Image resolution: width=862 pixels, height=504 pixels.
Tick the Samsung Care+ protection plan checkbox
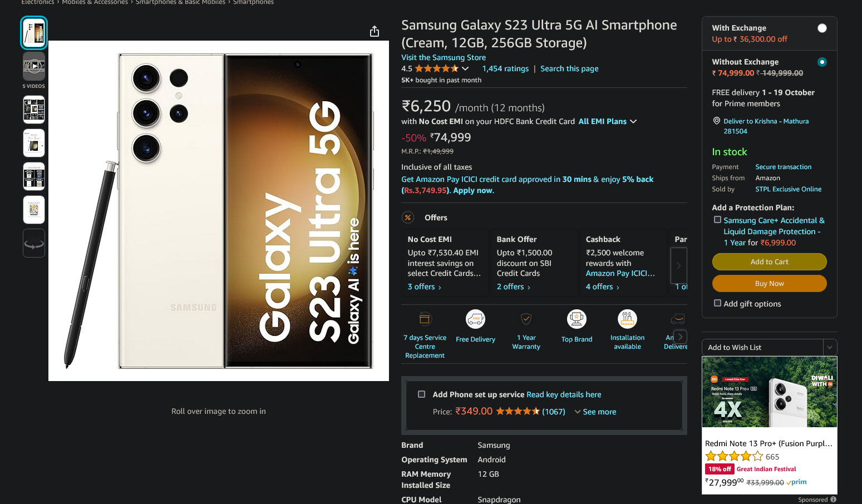717,220
